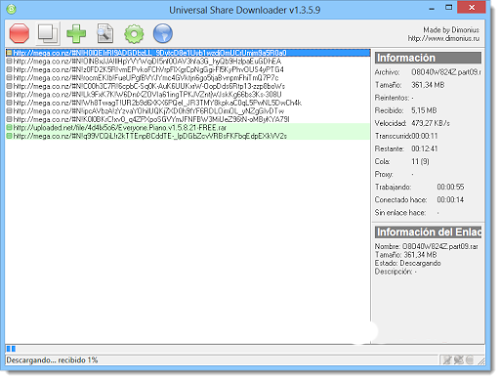Click yellow status icon of first link
500x380 pixels.
click(9, 53)
